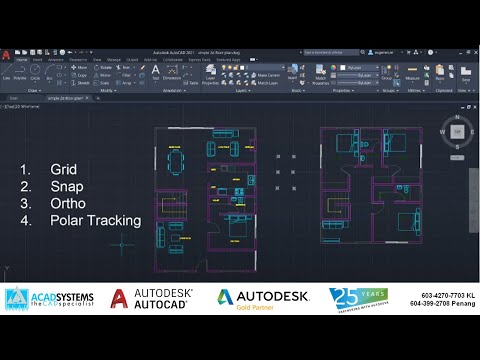Click the shopping cart icon

[408, 52]
